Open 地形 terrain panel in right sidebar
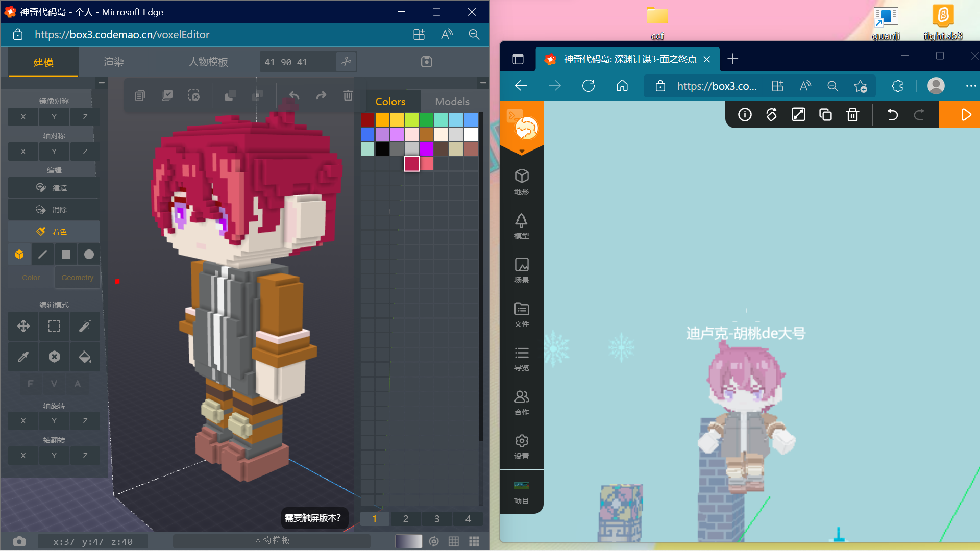This screenshot has height=551, width=980. click(522, 182)
